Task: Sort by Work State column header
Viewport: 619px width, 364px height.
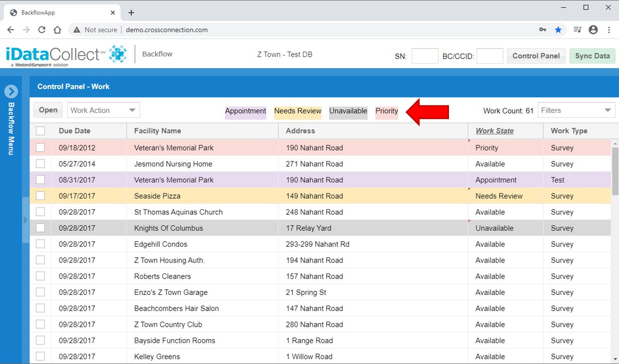Action: click(495, 131)
